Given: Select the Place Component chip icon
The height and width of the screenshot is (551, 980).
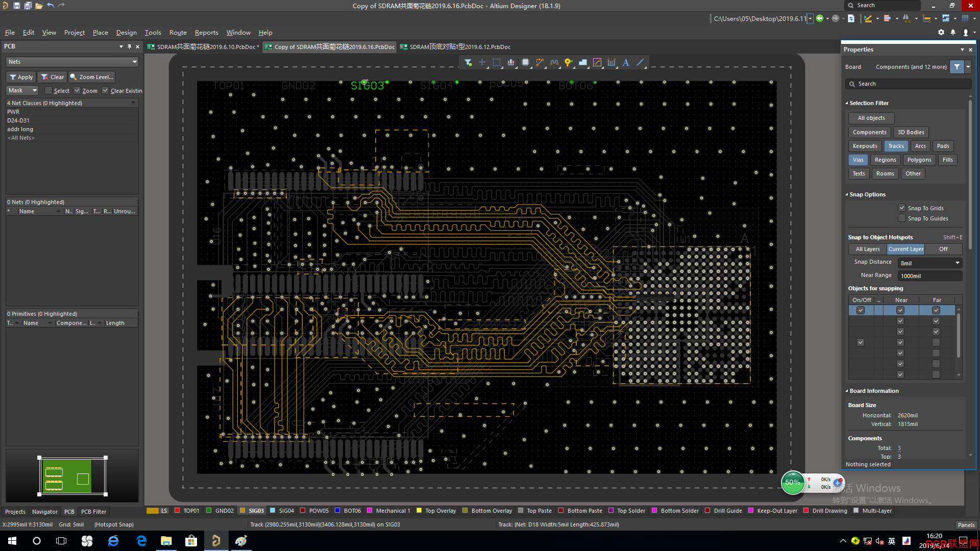Looking at the screenshot, I should [x=525, y=62].
